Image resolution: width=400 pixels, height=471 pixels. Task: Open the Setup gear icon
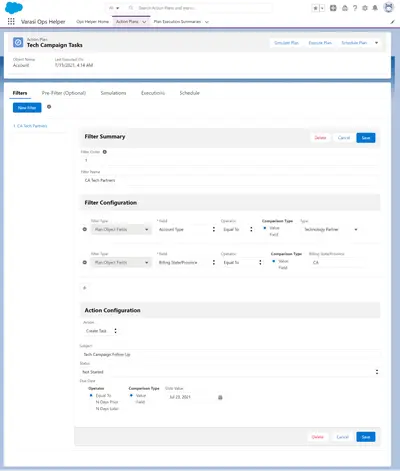coord(365,8)
